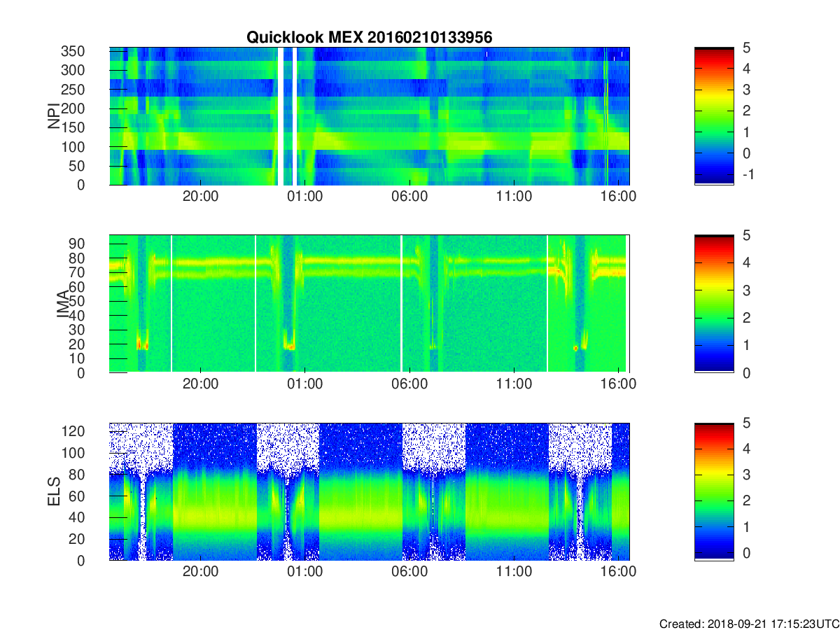Select the 16:00 time label below NPI plot
The height and width of the screenshot is (630, 840).
coord(618,197)
